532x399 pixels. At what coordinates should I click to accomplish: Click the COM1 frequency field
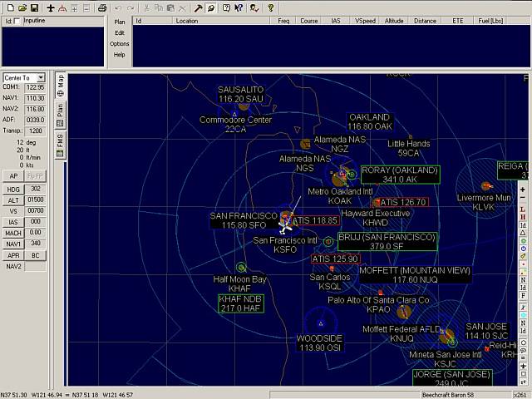35,87
